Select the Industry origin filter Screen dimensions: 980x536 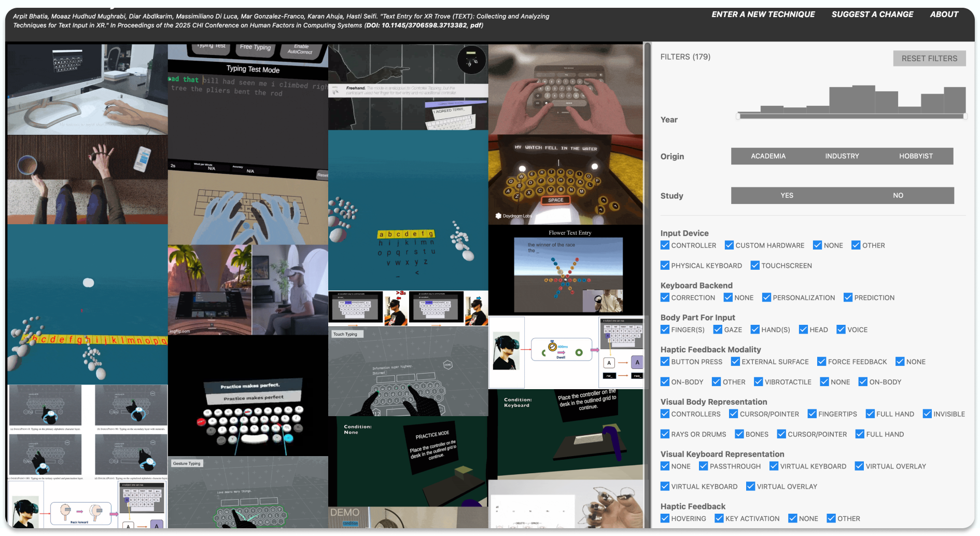842,156
